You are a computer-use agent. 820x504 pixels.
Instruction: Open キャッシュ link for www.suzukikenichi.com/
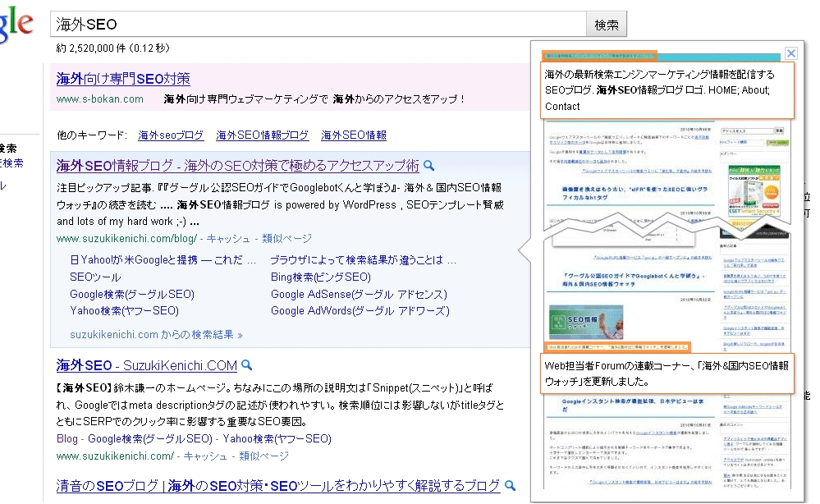[x=205, y=456]
